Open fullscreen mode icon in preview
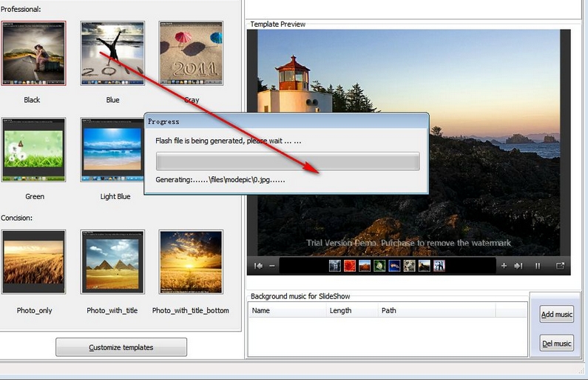 [560, 266]
